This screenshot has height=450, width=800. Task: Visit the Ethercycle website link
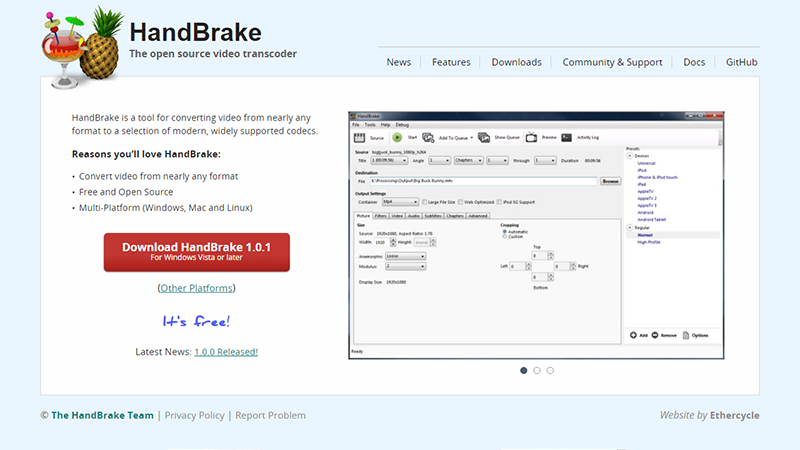pos(734,415)
